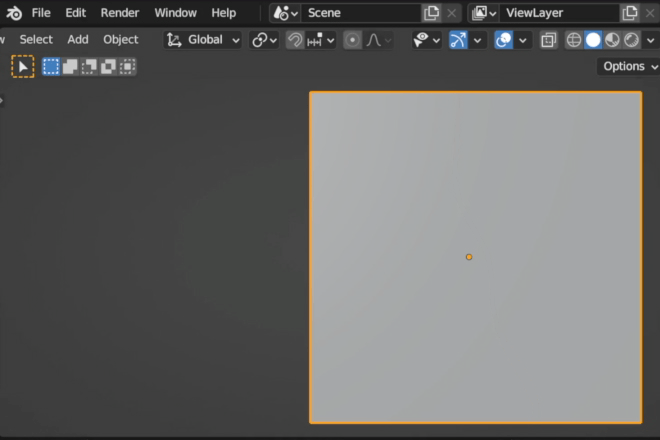Open the Window menu
This screenshot has width=660, height=440.
[175, 13]
